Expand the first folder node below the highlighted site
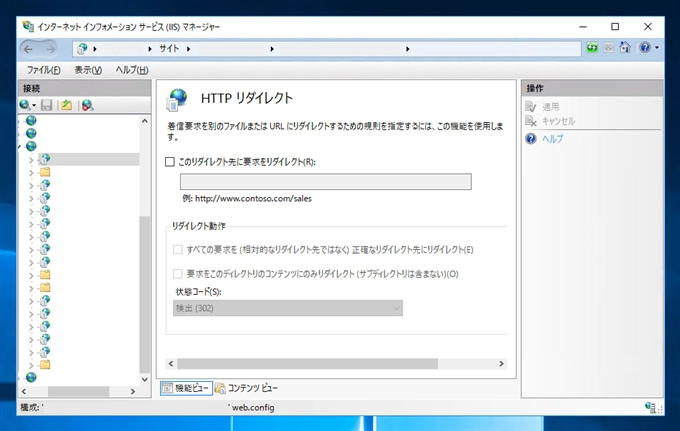680x431 pixels. (x=31, y=173)
